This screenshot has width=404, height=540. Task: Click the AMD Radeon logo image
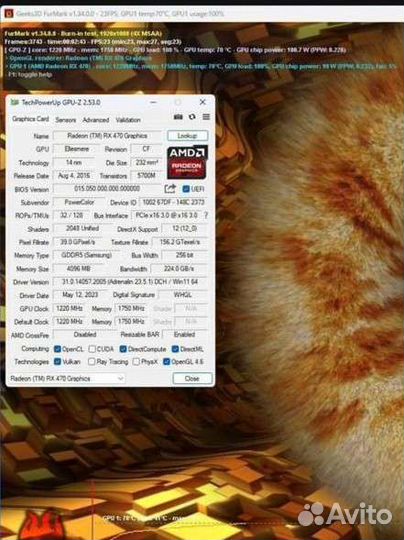[187, 163]
